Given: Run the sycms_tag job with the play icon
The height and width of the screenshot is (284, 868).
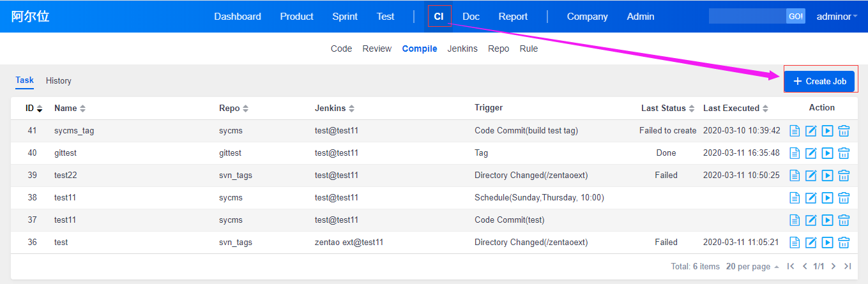Looking at the screenshot, I should point(827,131).
